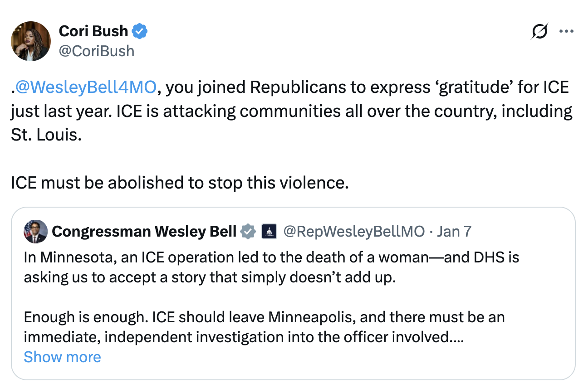
Task: Click the @CoriBush handle
Action: [x=96, y=51]
